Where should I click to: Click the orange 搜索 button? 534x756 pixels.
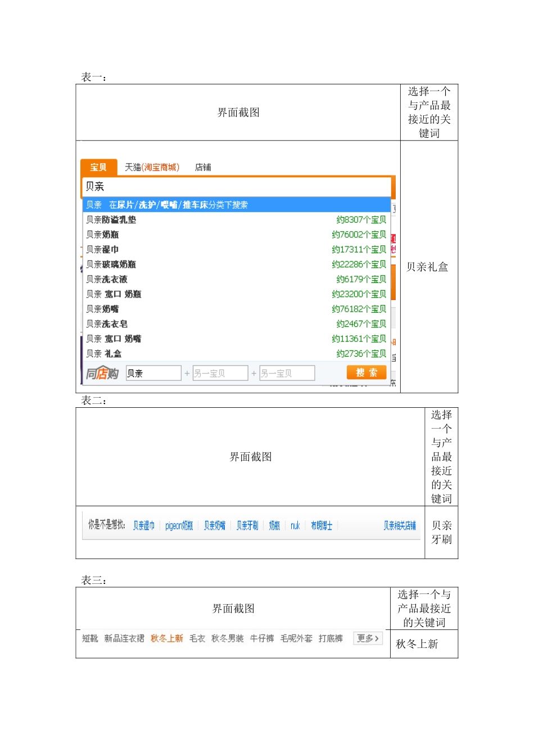click(x=366, y=372)
